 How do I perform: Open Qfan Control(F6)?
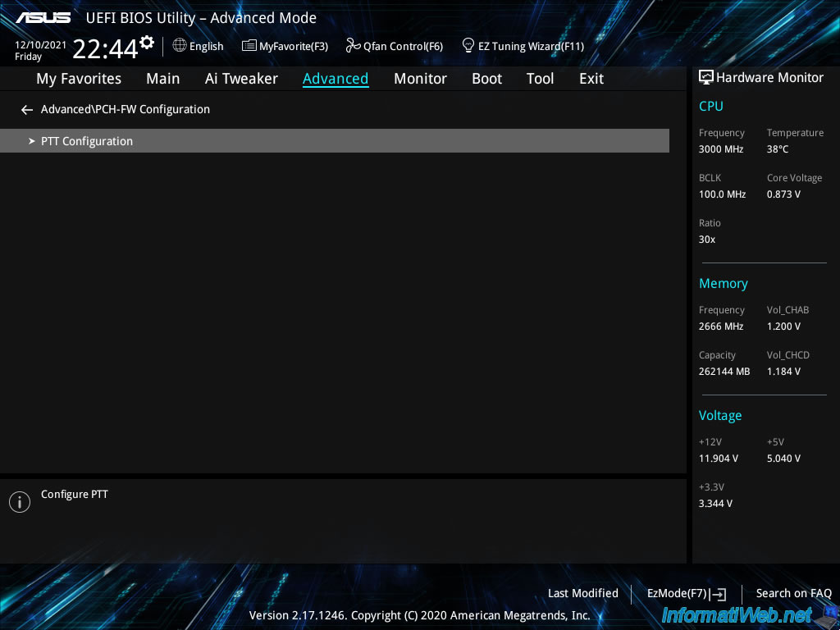tap(403, 47)
